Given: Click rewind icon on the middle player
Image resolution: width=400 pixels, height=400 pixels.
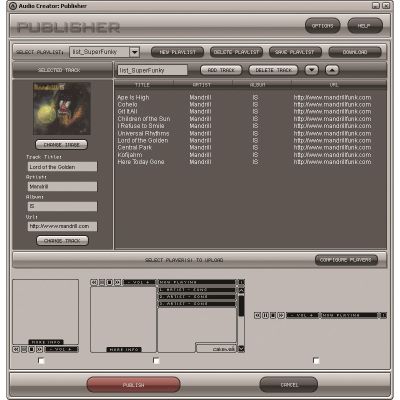Looking at the screenshot, I should point(94,282).
